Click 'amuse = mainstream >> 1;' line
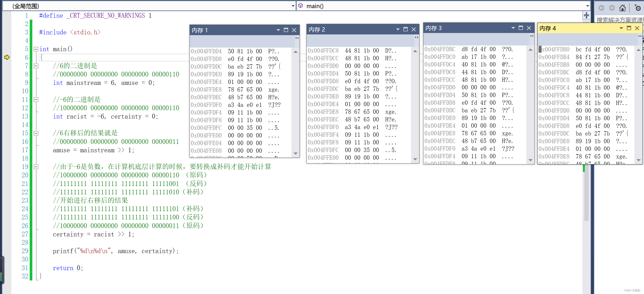The image size is (644, 294). (94, 150)
